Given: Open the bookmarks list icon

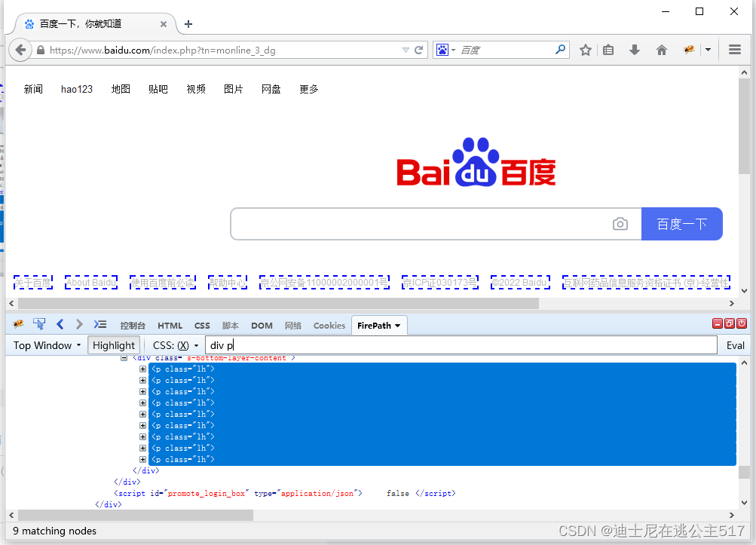Looking at the screenshot, I should [x=608, y=50].
